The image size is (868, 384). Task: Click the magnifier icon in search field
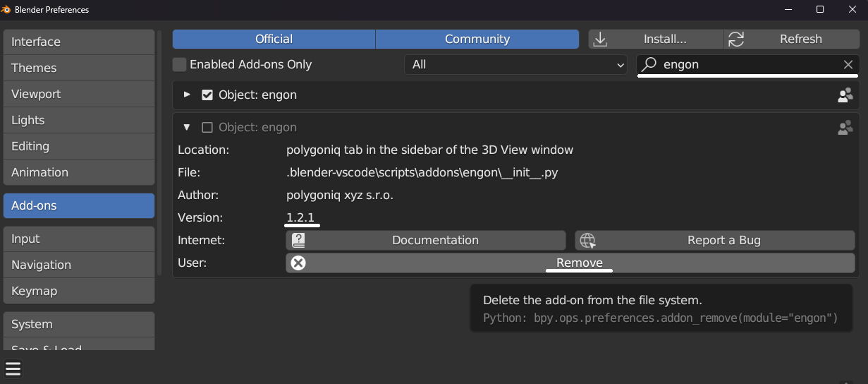[x=649, y=64]
